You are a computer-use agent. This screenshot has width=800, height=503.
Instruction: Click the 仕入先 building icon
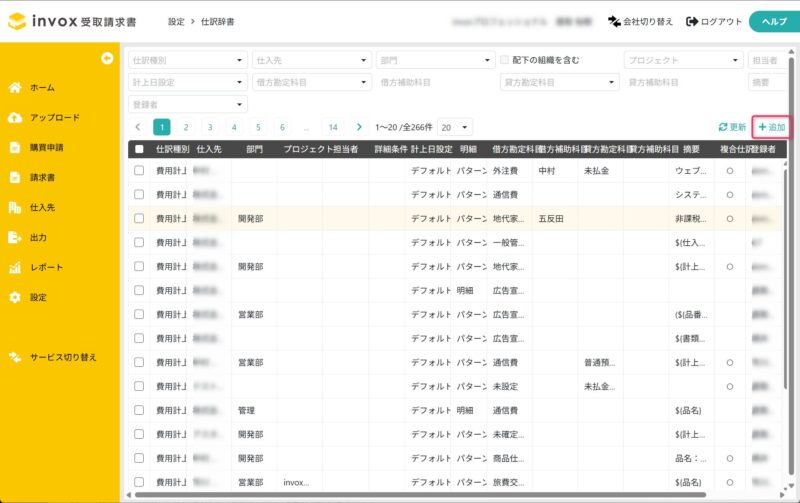(x=15, y=208)
